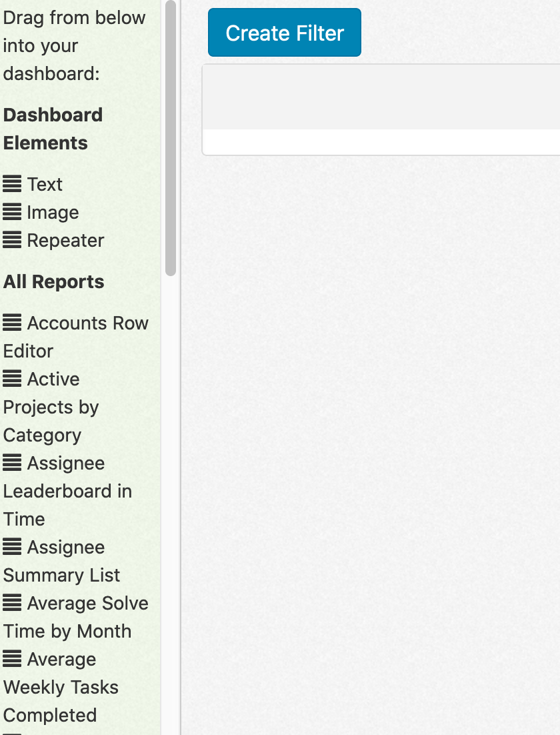Choose the Active Projects by Category report name
The width and height of the screenshot is (560, 735).
(x=51, y=408)
